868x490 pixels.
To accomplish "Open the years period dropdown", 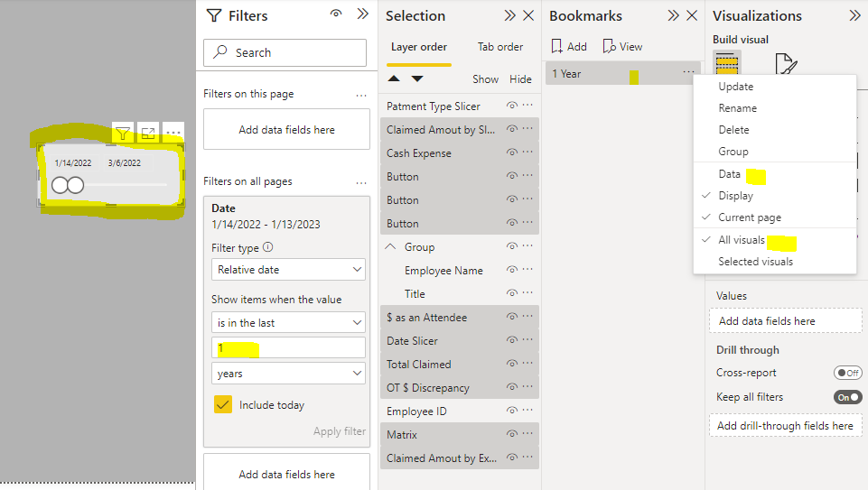I will 288,374.
